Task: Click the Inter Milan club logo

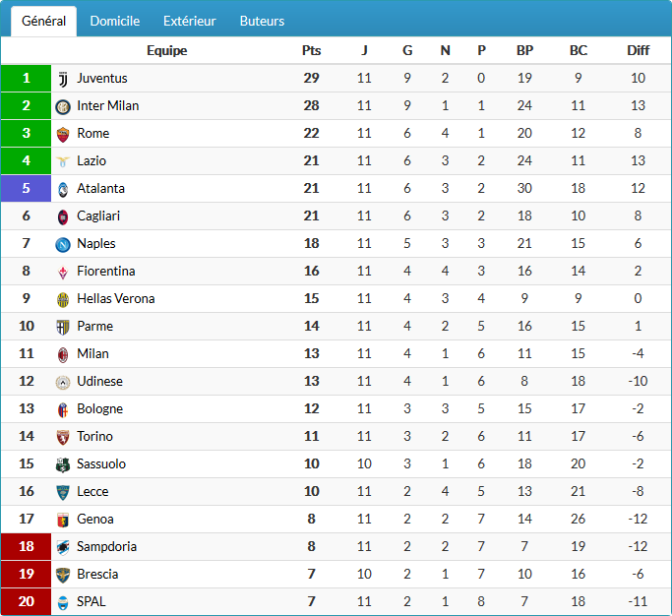Action: tap(63, 106)
